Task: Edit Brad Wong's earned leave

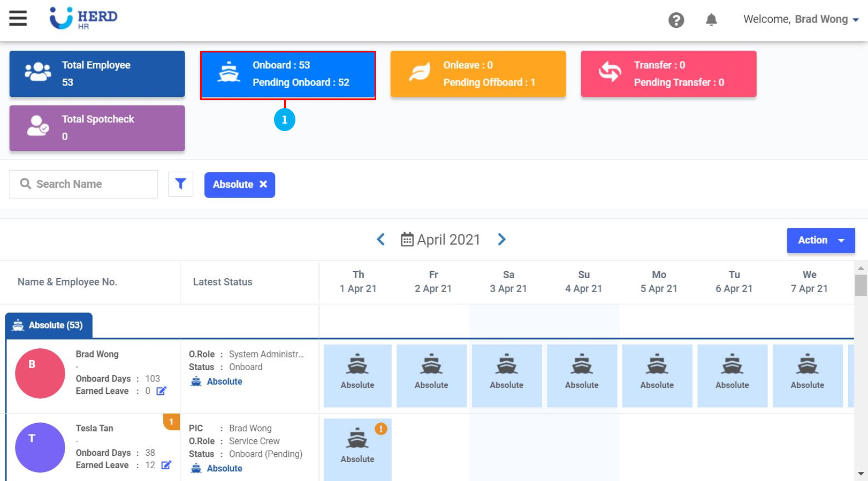Action: (161, 391)
